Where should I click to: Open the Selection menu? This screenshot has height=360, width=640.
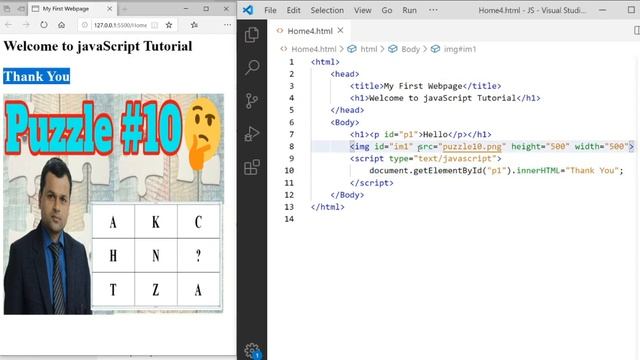click(x=327, y=10)
